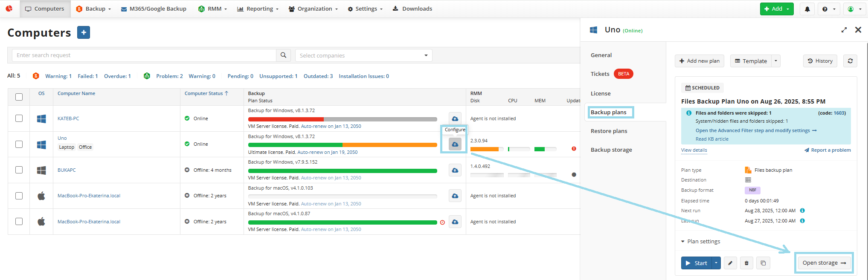Click the add computer plus icon beside Computers heading

pyautogui.click(x=84, y=32)
